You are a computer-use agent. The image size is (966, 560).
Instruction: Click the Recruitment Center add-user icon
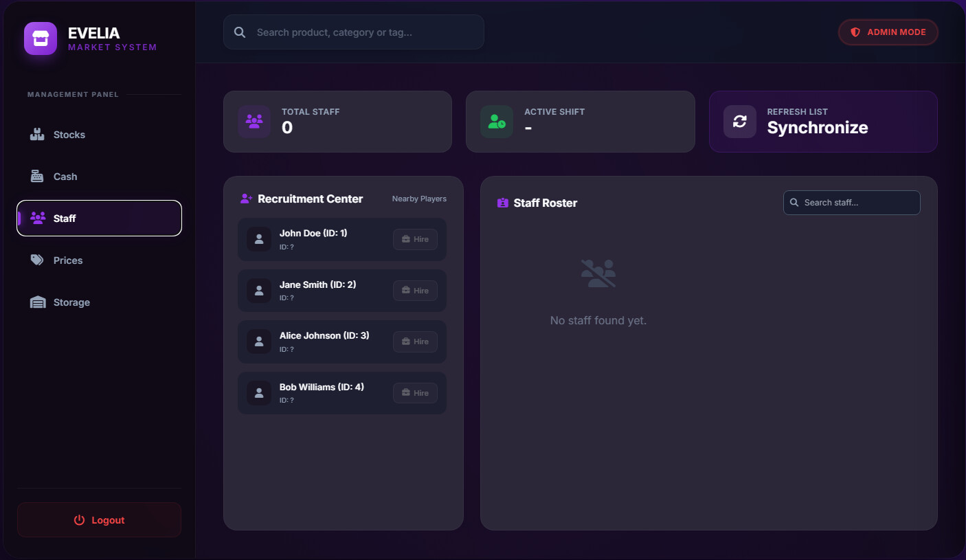click(246, 199)
